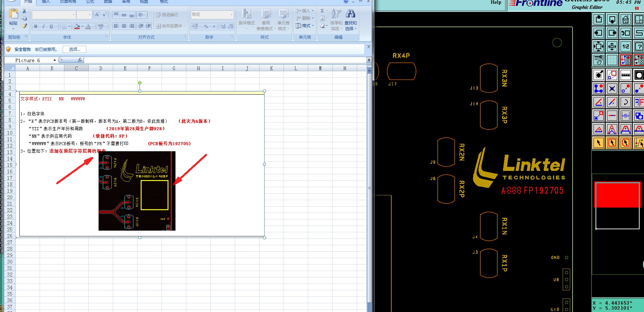Click the Genesis pan down icon
The width and height of the screenshot is (644, 312).
(x=612, y=19)
